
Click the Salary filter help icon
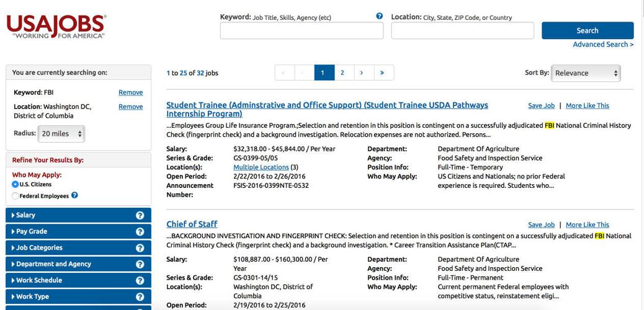[x=140, y=215]
